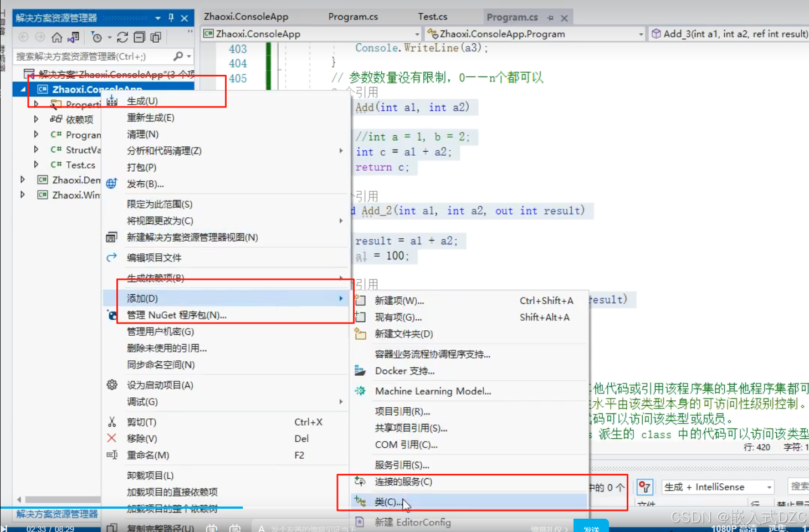Click the rename icon beside 重命名(M)

111,455
